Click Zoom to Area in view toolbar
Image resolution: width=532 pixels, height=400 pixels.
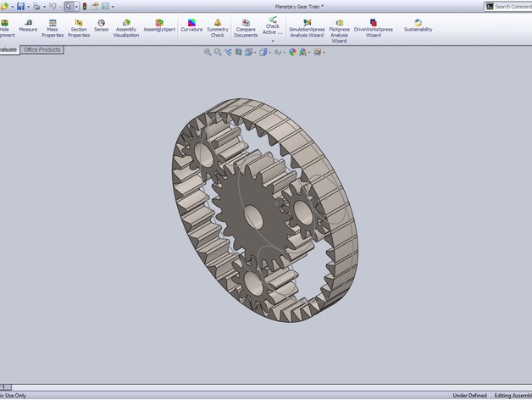click(218, 52)
